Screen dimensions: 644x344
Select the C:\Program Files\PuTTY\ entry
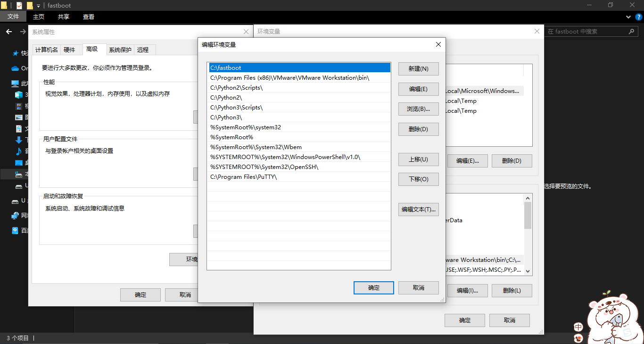click(x=299, y=177)
